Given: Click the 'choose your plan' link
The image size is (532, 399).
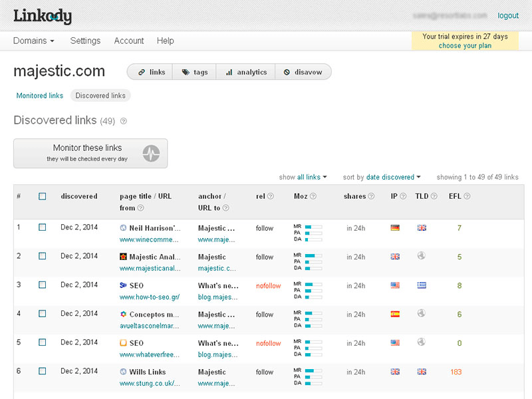Looking at the screenshot, I should (465, 45).
